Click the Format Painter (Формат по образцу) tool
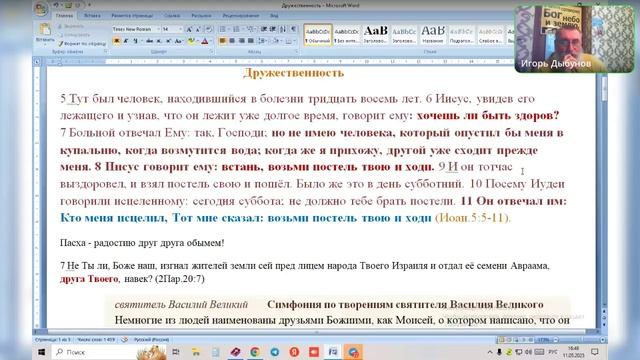The image size is (640, 360). click(x=82, y=43)
